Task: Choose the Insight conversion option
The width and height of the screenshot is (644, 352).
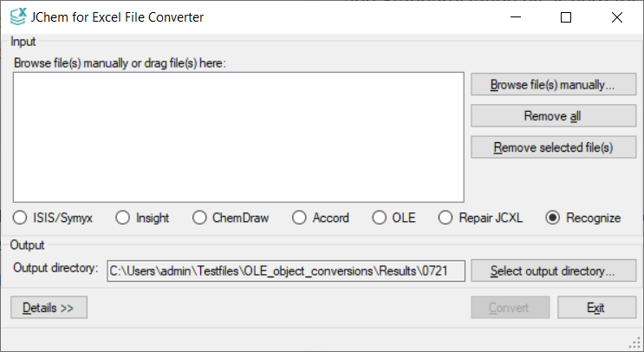Action: tap(123, 218)
